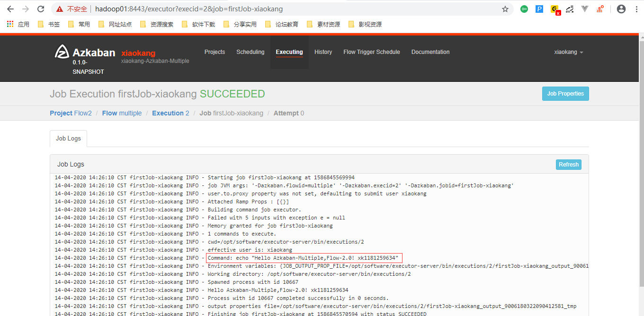
Task: Click the Azkaban brand name
Action: (94, 53)
